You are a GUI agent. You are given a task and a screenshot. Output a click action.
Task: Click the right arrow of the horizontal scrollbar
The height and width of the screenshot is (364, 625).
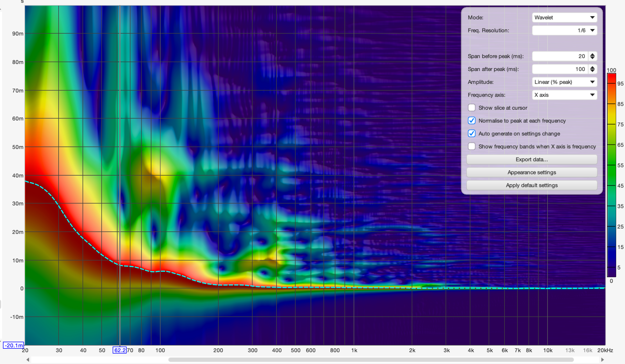point(602,360)
